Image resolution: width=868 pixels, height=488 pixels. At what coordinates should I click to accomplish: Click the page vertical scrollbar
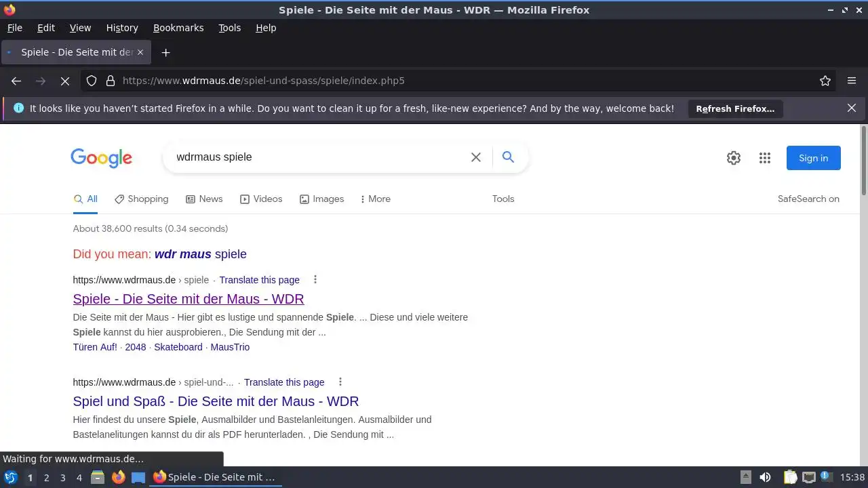pyautogui.click(x=864, y=160)
